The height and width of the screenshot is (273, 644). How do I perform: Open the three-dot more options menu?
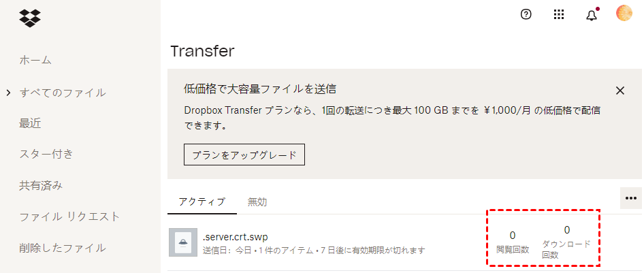point(630,197)
